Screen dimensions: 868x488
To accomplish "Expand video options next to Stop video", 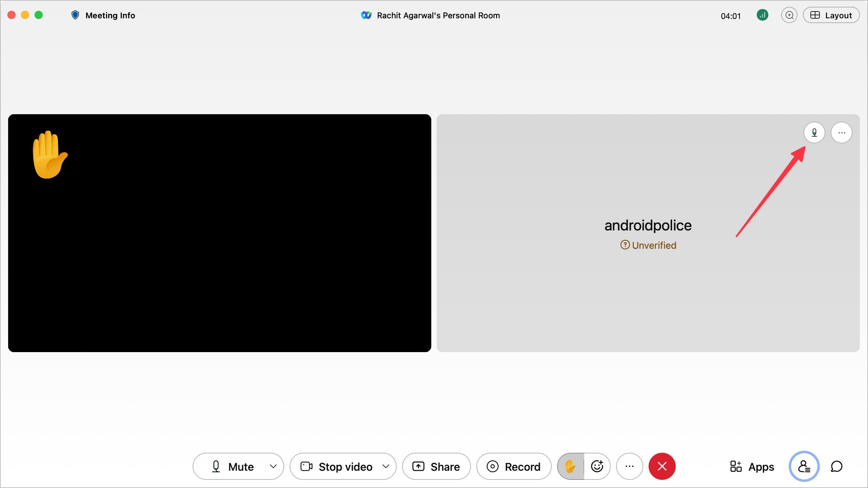I will (386, 467).
